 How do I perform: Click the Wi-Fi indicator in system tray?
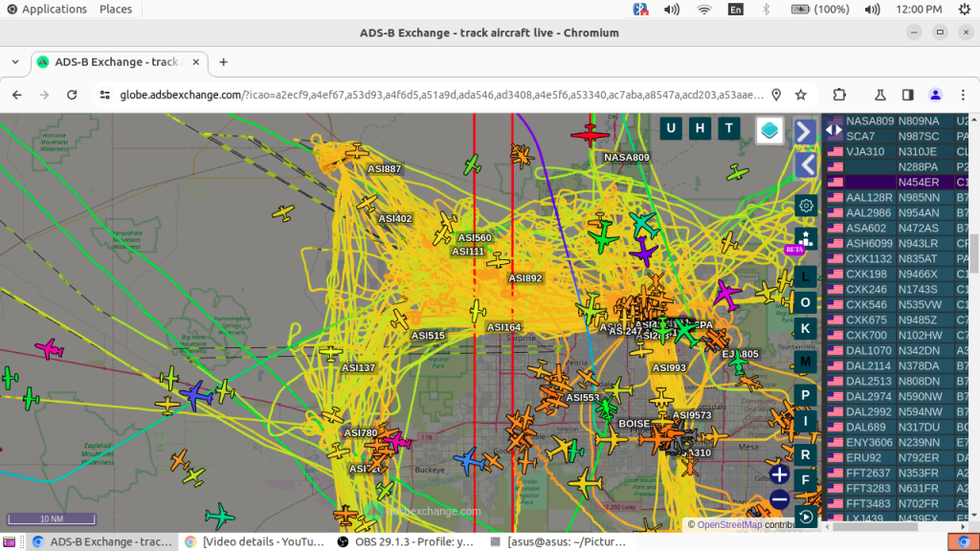click(x=703, y=10)
